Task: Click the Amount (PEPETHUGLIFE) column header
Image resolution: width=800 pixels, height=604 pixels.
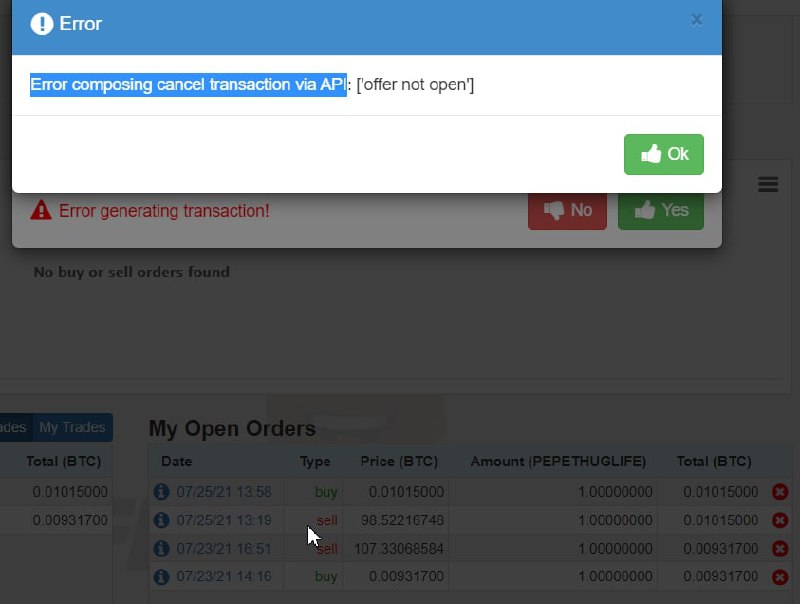Action: pos(558,461)
